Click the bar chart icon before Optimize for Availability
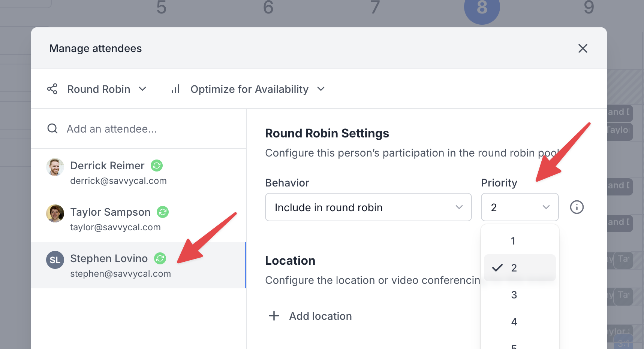Screen dimensions: 644x349 click(175, 89)
